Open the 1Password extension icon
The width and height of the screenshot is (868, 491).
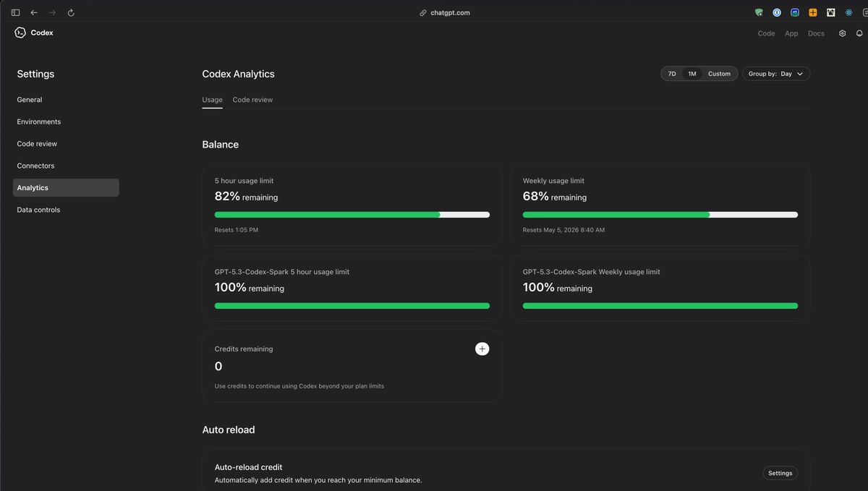tap(777, 12)
